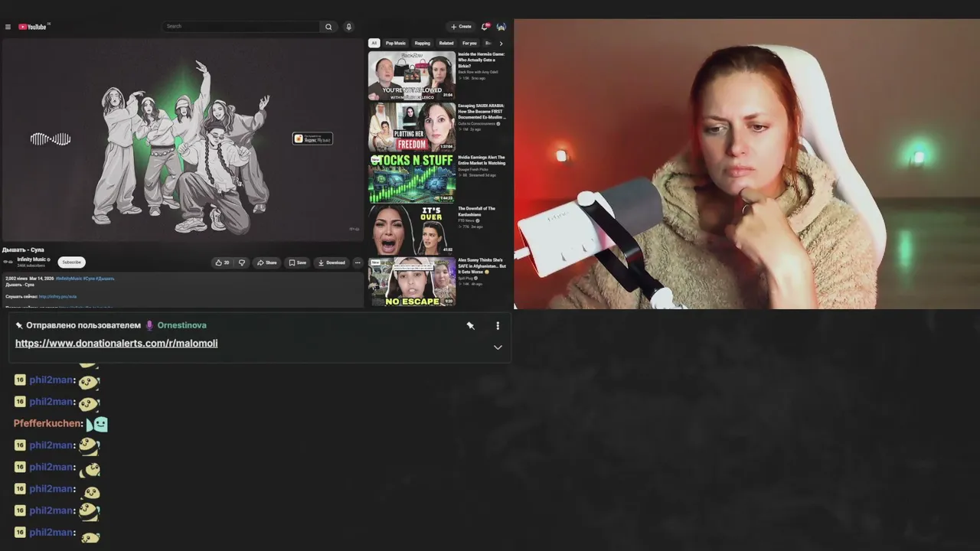This screenshot has width=980, height=551.
Task: Open the Stocks N Stuff stream thumbnail
Action: point(412,178)
